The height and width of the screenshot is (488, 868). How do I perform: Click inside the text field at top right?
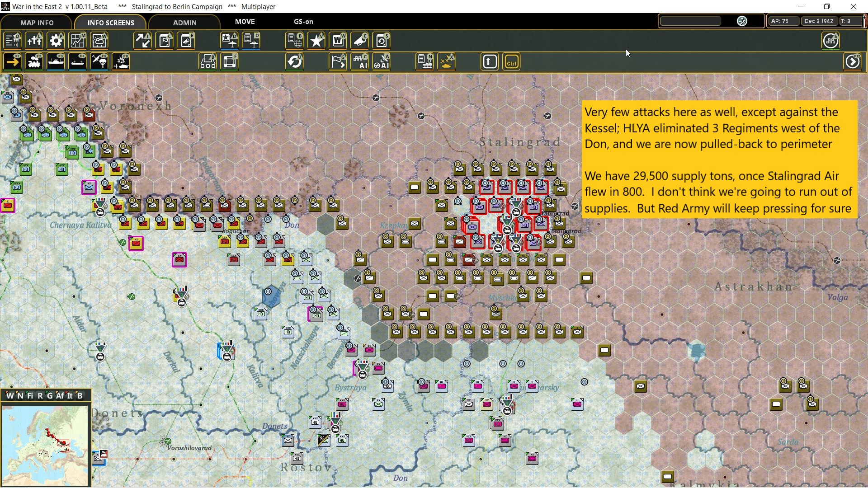(690, 21)
